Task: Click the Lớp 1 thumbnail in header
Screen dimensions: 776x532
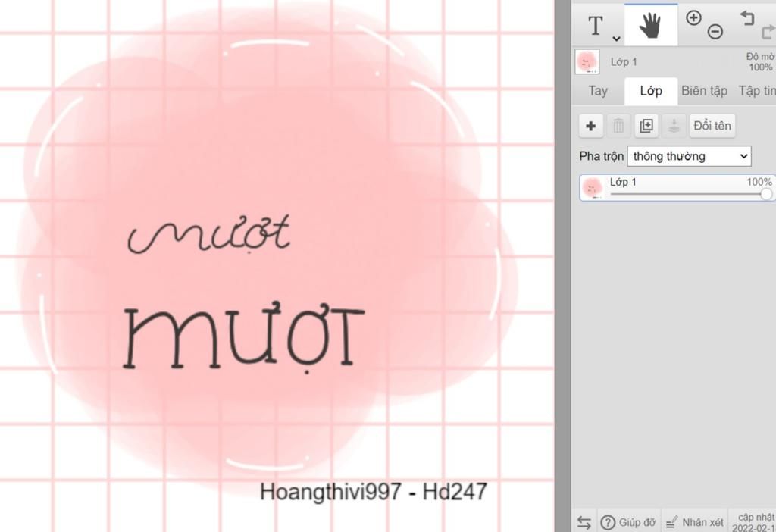Action: point(587,62)
